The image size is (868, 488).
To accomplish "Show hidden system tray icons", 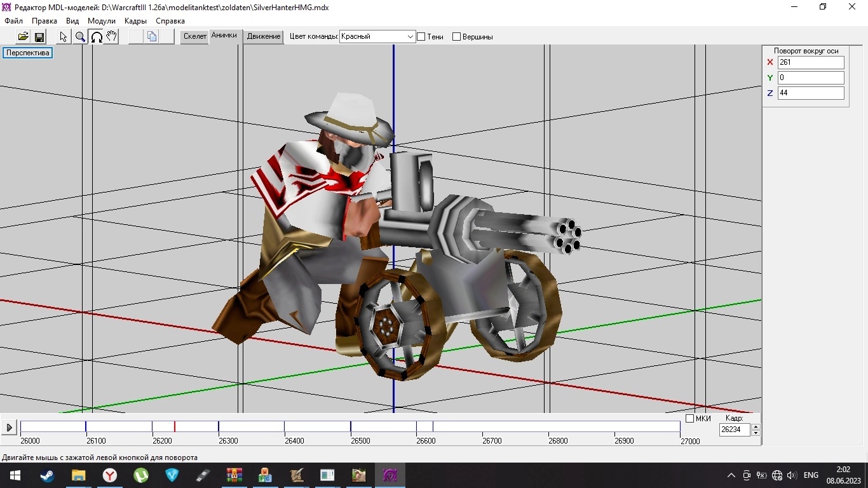I will pyautogui.click(x=731, y=475).
